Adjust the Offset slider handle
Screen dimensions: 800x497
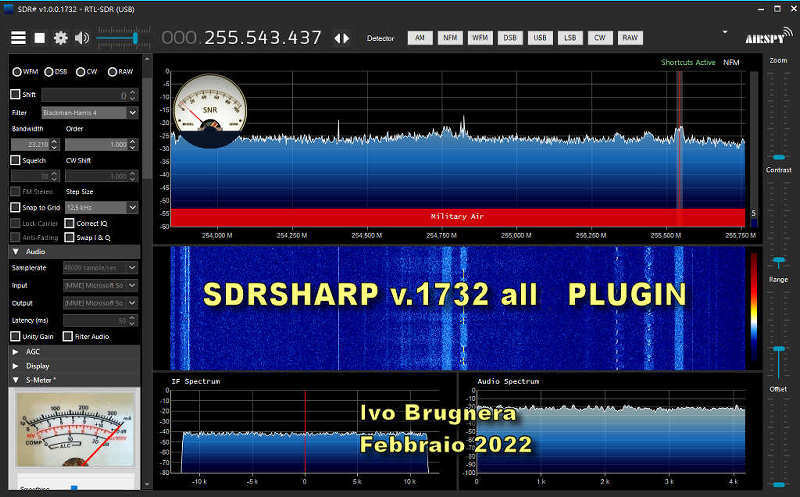(x=779, y=484)
